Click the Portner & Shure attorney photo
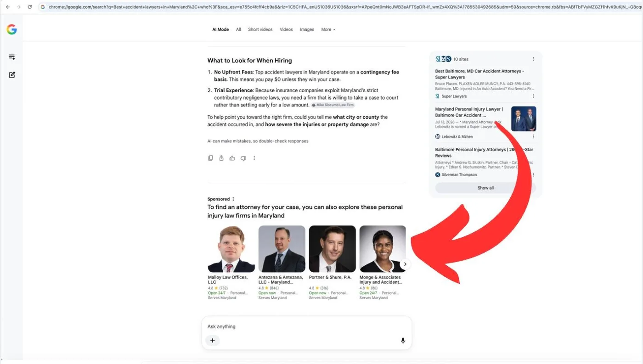Viewport: 643px width, 364px height. [x=332, y=249]
